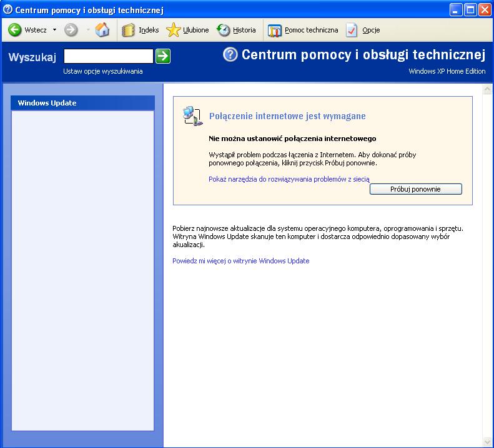494x448 pixels.
Task: Click the Pomoc techniczna icon
Action: 274,31
